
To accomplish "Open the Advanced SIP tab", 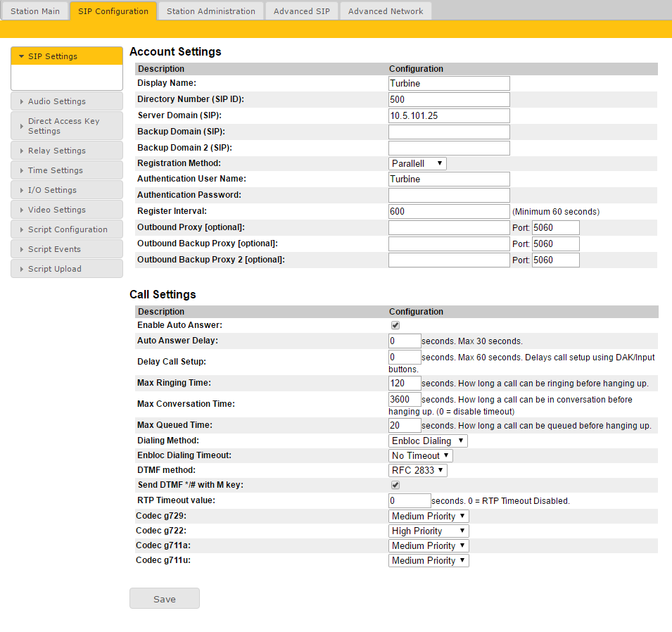I will tap(301, 11).
